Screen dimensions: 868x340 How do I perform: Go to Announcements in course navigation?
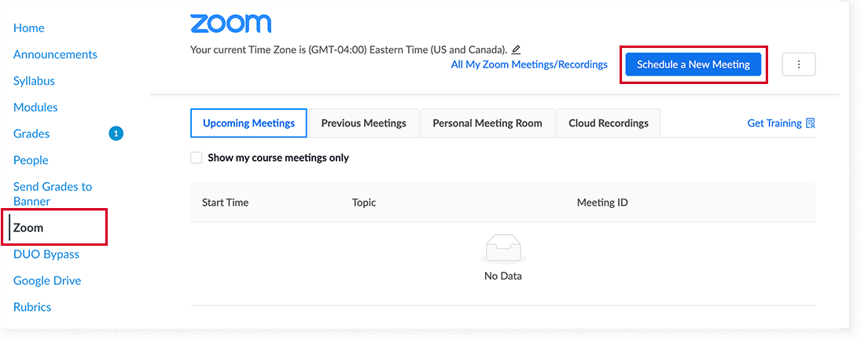pos(55,55)
